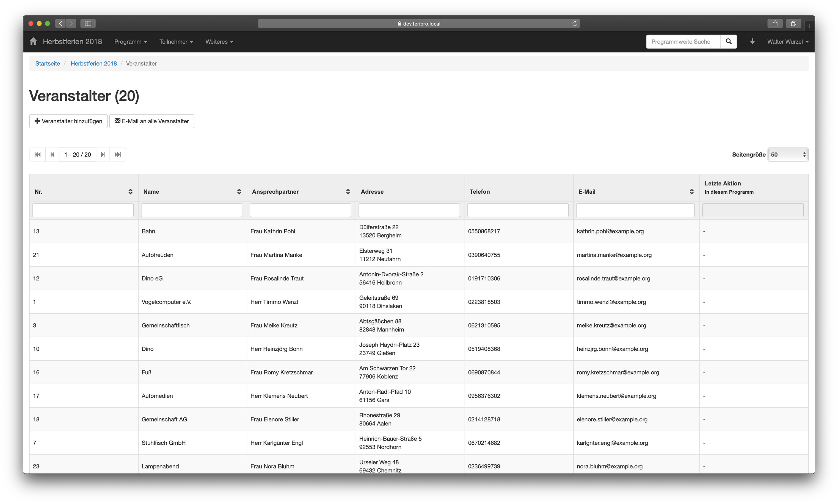Open the Teilnehmer menu

coord(176,41)
